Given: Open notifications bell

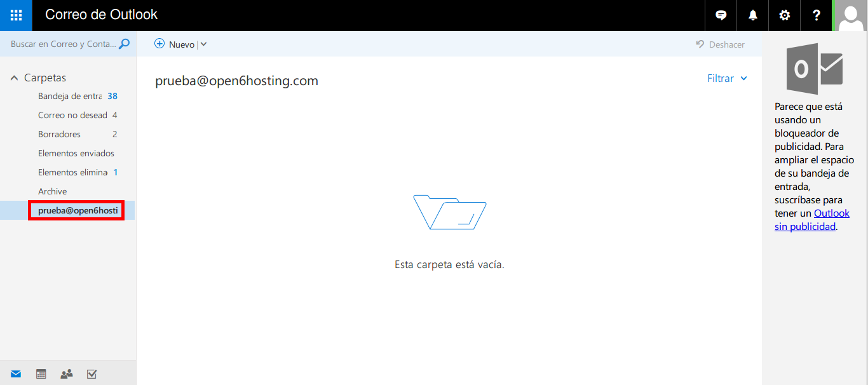Looking at the screenshot, I should coord(753,15).
